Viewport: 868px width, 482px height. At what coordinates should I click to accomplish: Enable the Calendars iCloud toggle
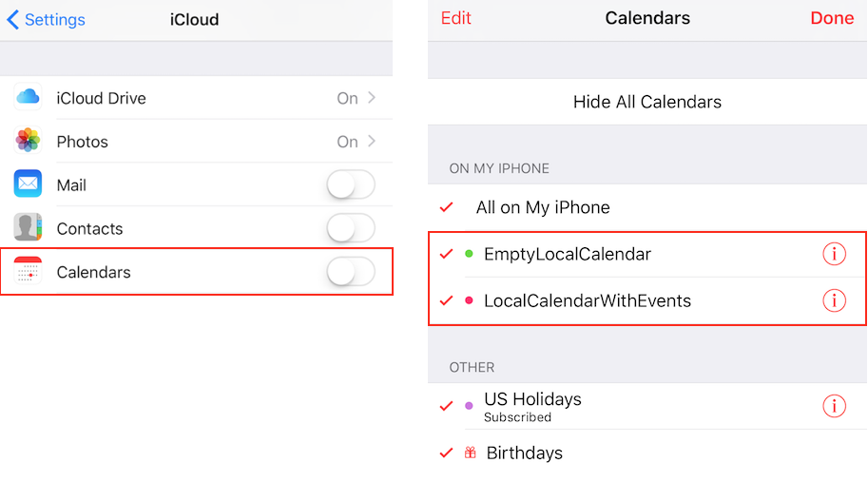tap(351, 271)
